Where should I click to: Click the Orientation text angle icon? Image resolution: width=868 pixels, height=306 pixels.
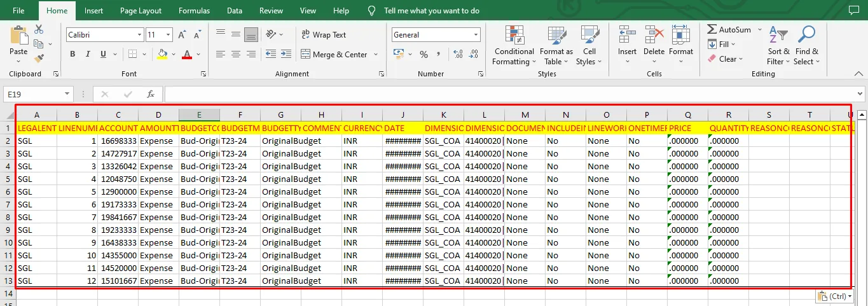click(272, 34)
